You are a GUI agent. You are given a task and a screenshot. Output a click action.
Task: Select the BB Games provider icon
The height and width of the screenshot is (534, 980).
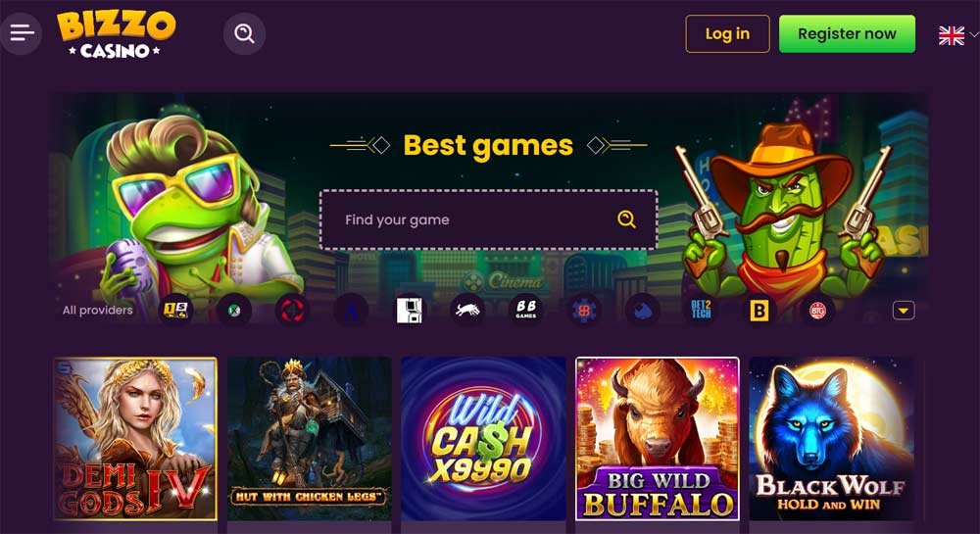(x=525, y=310)
